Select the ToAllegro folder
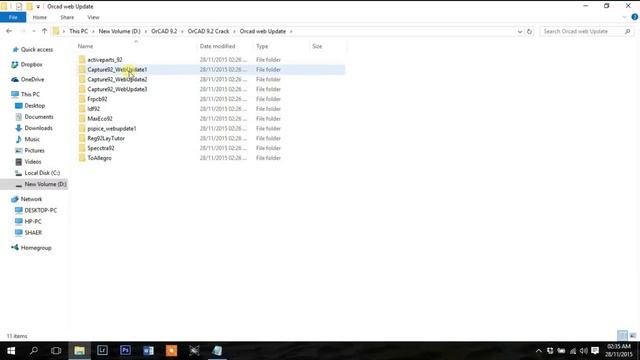This screenshot has width=640, height=360. click(x=99, y=158)
